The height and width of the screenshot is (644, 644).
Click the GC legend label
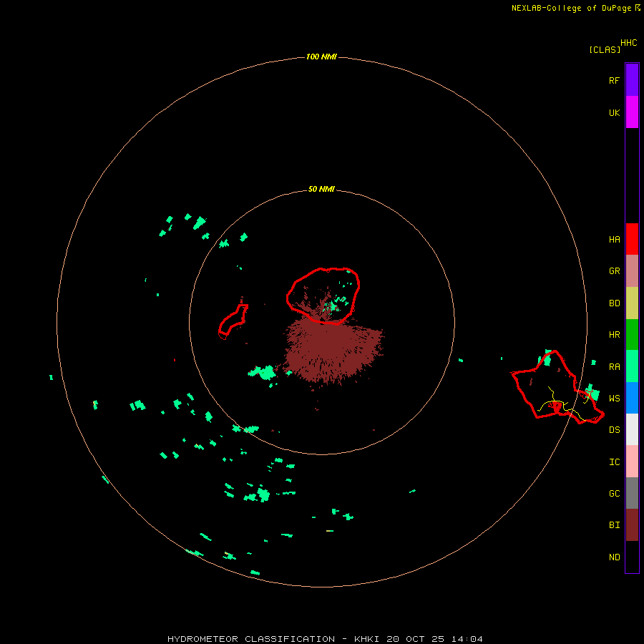tap(615, 494)
